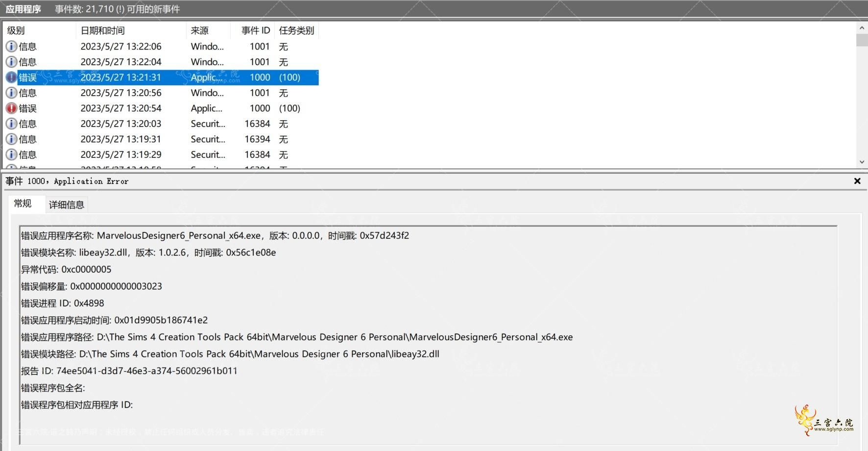Click the info icon of the 13:22:06 event

[x=11, y=47]
